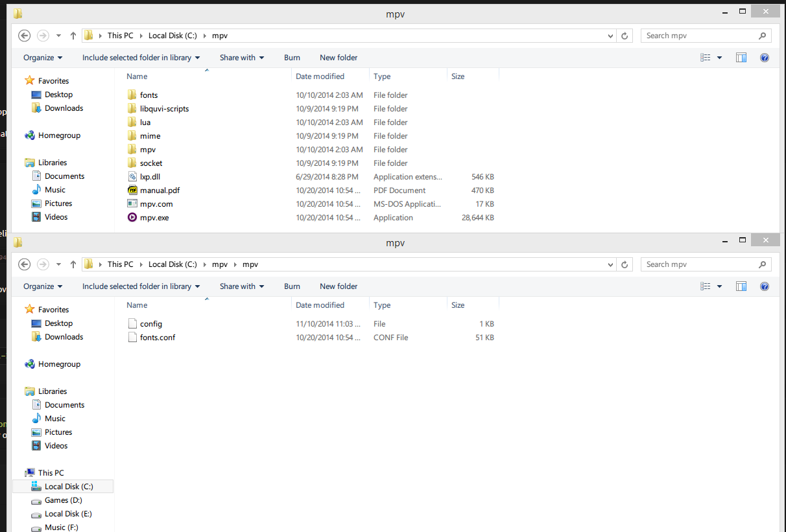This screenshot has width=786, height=532.
Task: Sort by the Date modified column in the bottom window
Action: point(320,305)
